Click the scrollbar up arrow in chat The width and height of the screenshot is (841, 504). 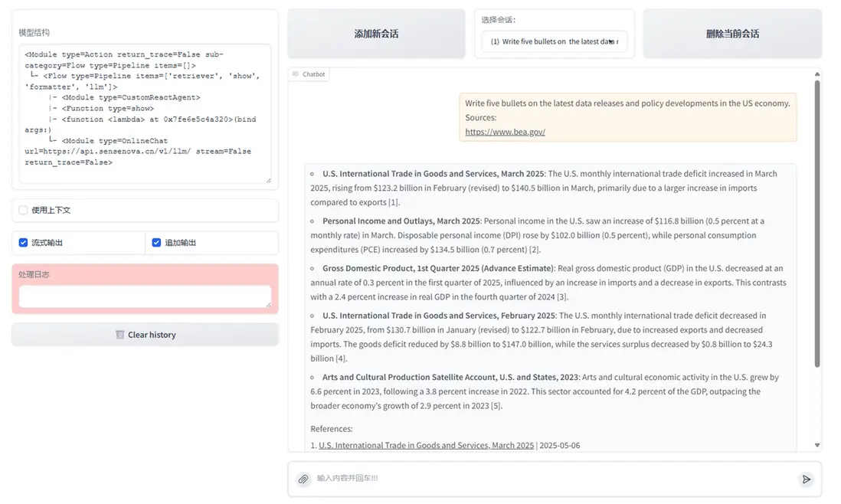(x=816, y=74)
